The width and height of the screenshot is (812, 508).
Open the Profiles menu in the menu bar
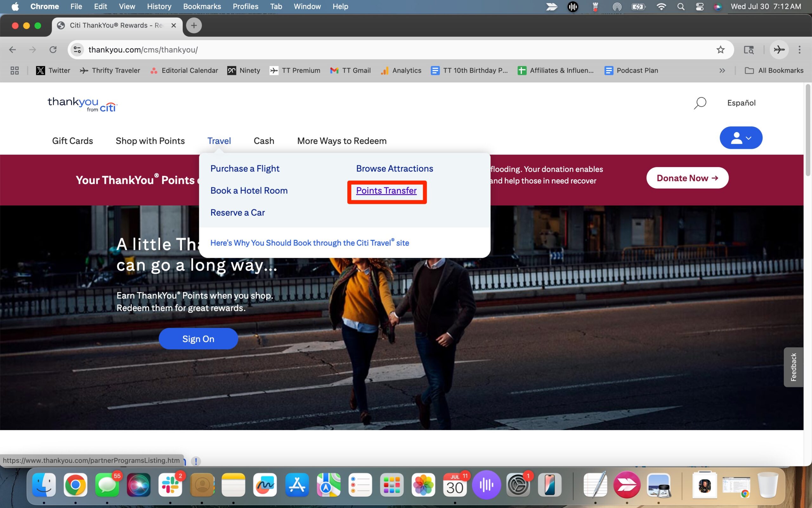pos(245,6)
